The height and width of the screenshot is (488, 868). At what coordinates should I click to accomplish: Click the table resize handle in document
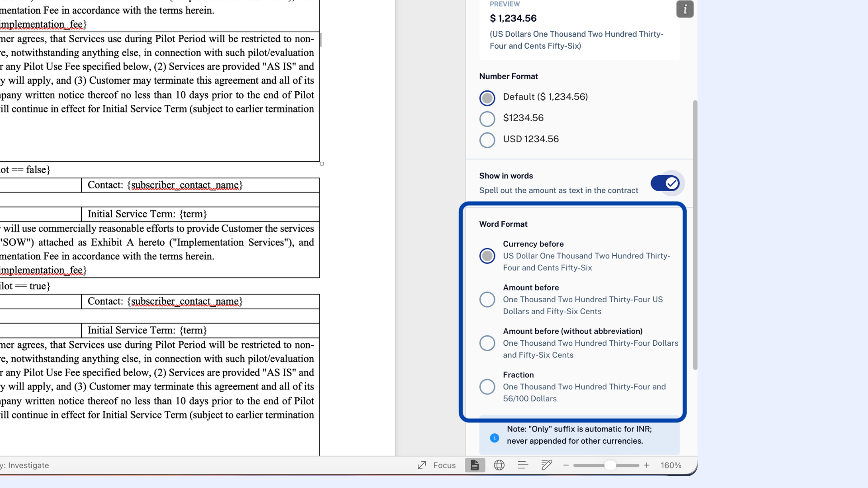322,164
